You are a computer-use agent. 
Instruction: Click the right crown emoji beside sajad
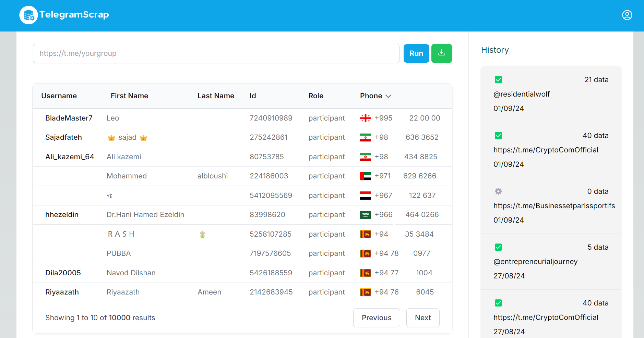pos(143,138)
